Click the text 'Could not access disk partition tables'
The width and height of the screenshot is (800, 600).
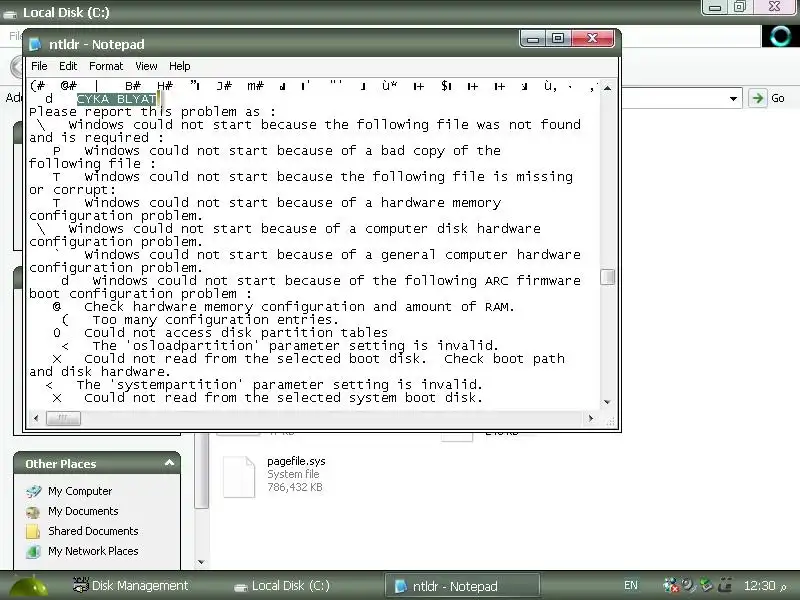tap(236, 333)
